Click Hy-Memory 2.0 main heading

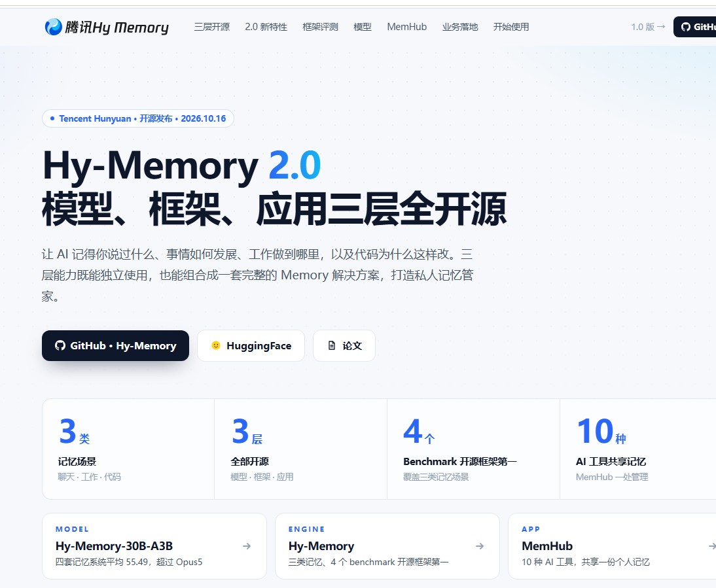coord(182,165)
